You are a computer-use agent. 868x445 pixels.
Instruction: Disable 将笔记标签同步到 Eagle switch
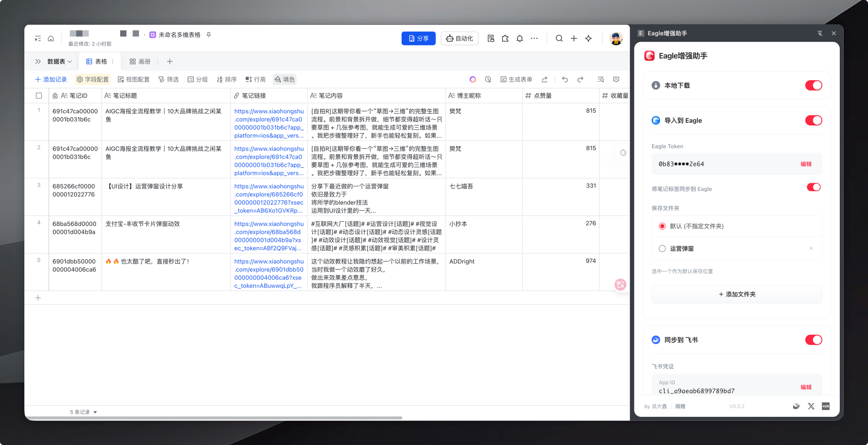click(x=813, y=187)
